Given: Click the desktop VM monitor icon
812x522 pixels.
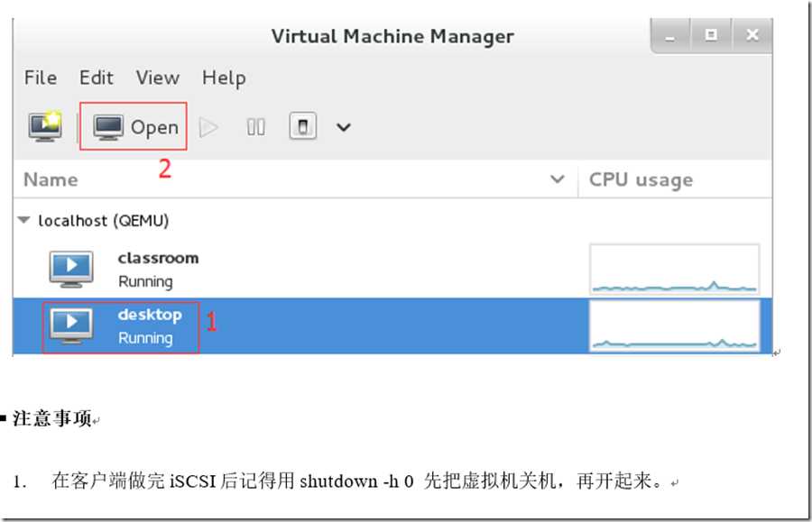Looking at the screenshot, I should coord(71,325).
